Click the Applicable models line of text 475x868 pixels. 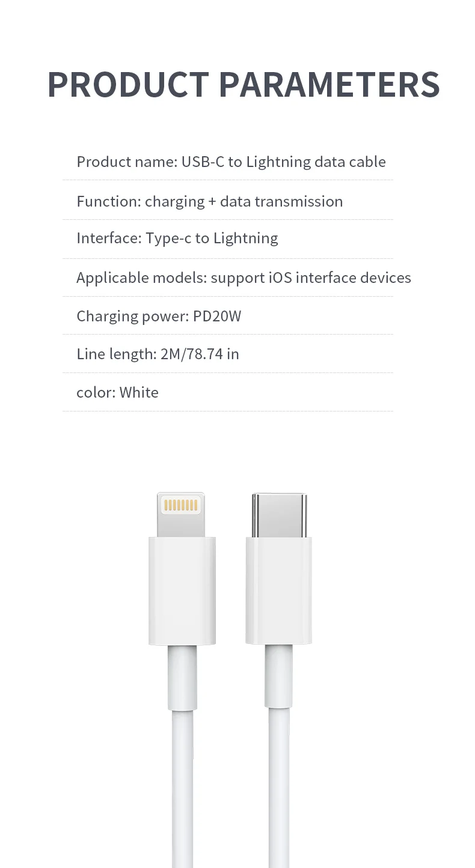(244, 278)
